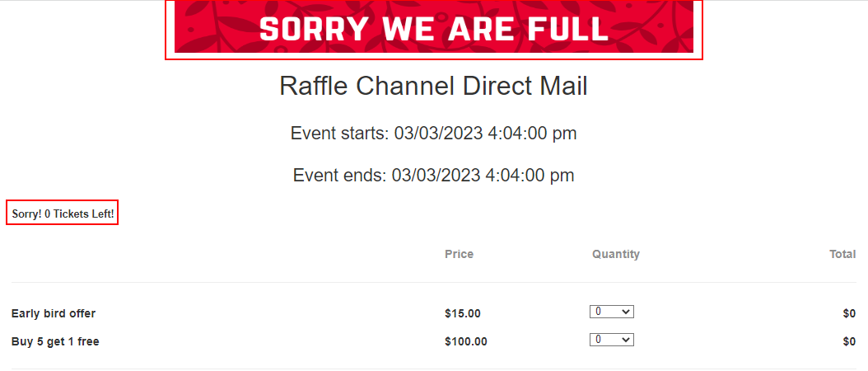The height and width of the screenshot is (371, 868).
Task: Select the Buy 5 get 1 free label
Action: tap(55, 341)
